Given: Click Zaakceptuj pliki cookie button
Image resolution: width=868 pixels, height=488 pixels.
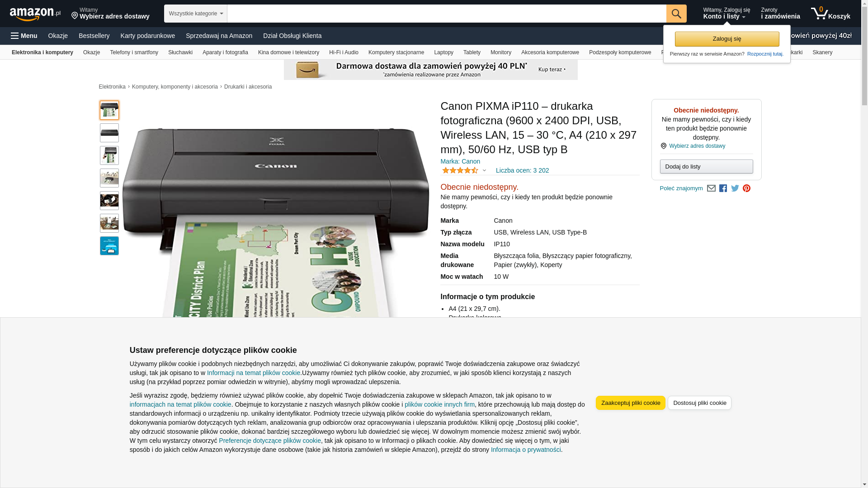Looking at the screenshot, I should [630, 403].
